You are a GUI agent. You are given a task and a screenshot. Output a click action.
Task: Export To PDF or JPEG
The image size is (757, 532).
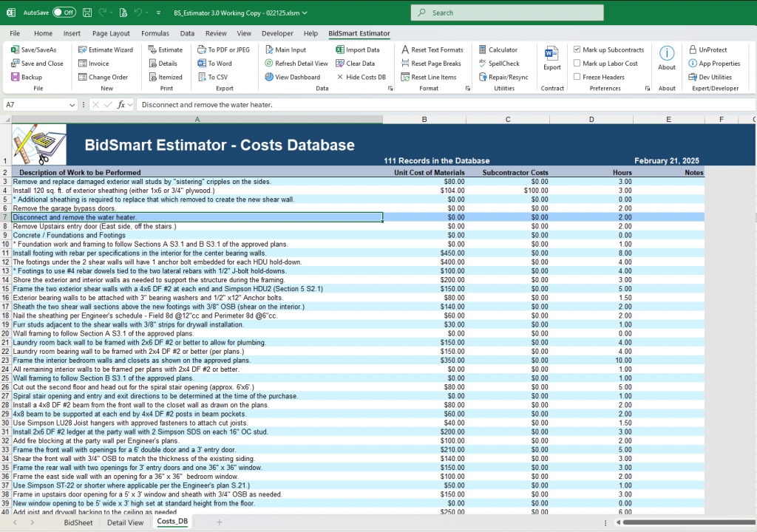[223, 50]
